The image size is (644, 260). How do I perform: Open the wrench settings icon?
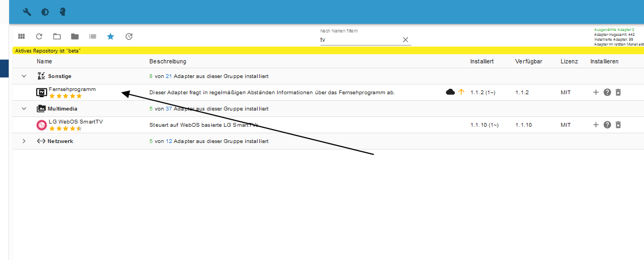(x=27, y=12)
